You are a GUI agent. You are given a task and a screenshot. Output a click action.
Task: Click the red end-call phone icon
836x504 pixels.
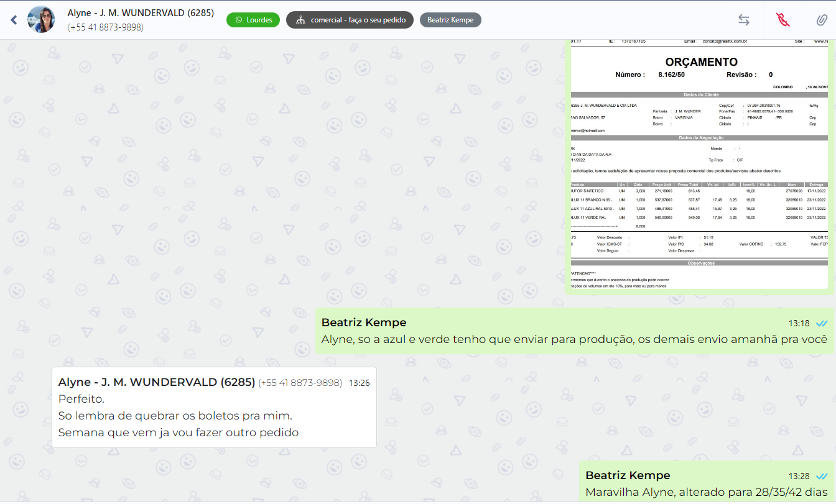click(783, 20)
